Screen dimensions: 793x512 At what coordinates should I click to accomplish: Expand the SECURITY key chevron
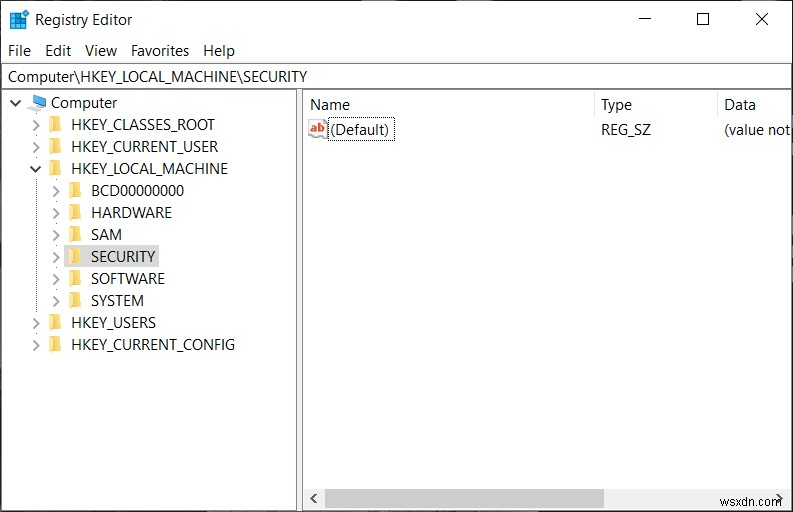56,257
